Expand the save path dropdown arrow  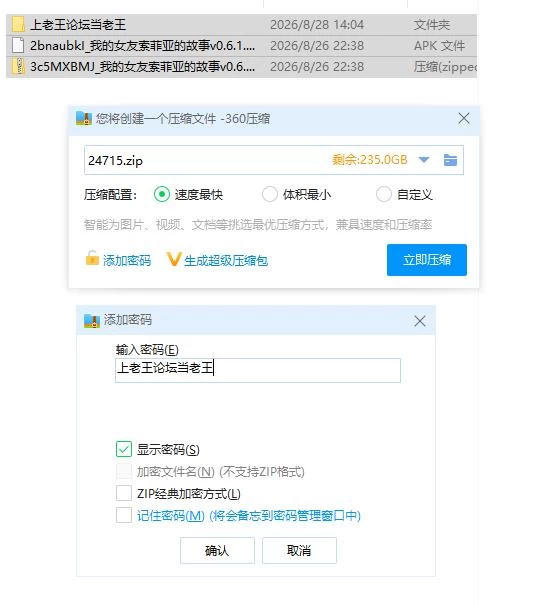tap(424, 159)
